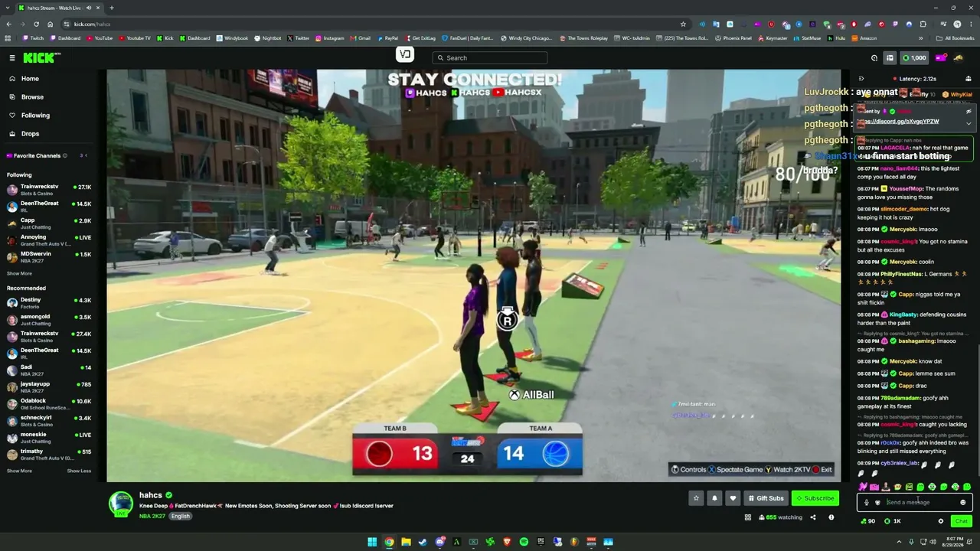
Task: Open a new browser tab
Action: pos(111,8)
